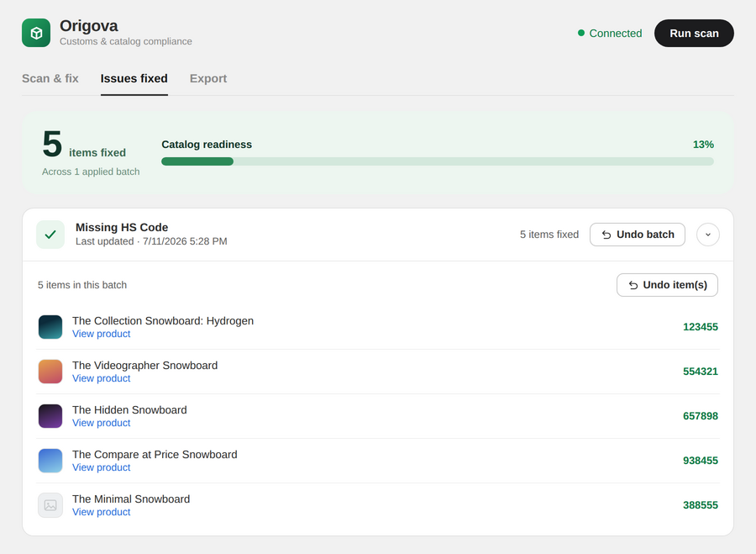756x554 pixels.
Task: Click the Run scan button
Action: (x=694, y=34)
